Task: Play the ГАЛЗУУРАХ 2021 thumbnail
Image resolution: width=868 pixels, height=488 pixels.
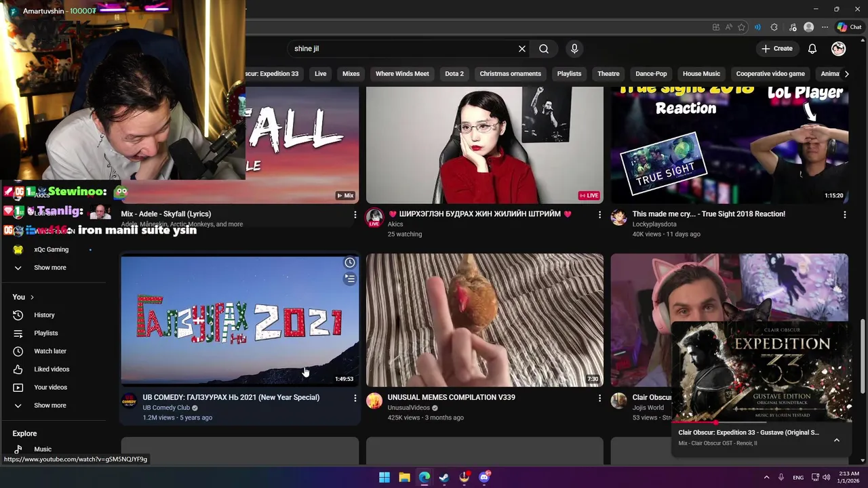Action: (240, 320)
